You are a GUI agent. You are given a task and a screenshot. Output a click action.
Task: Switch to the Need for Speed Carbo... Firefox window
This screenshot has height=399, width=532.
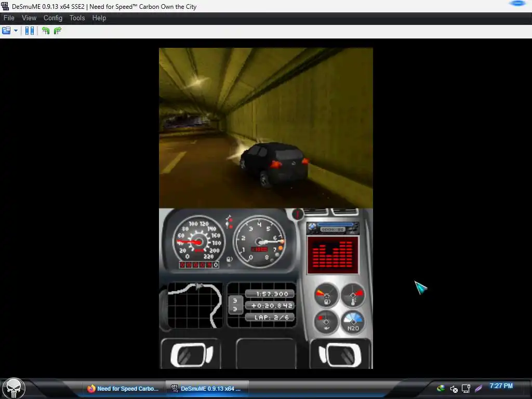(x=123, y=389)
